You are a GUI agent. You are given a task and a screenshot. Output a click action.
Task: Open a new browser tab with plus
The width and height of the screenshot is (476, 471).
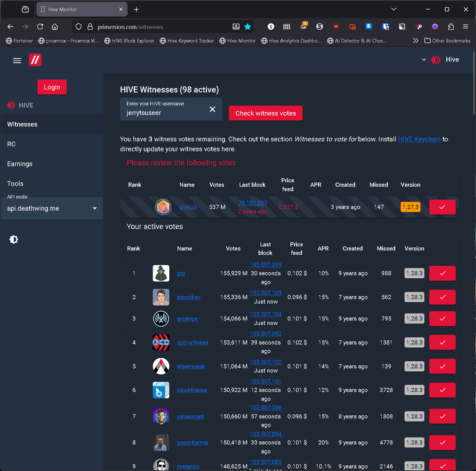coord(136,9)
